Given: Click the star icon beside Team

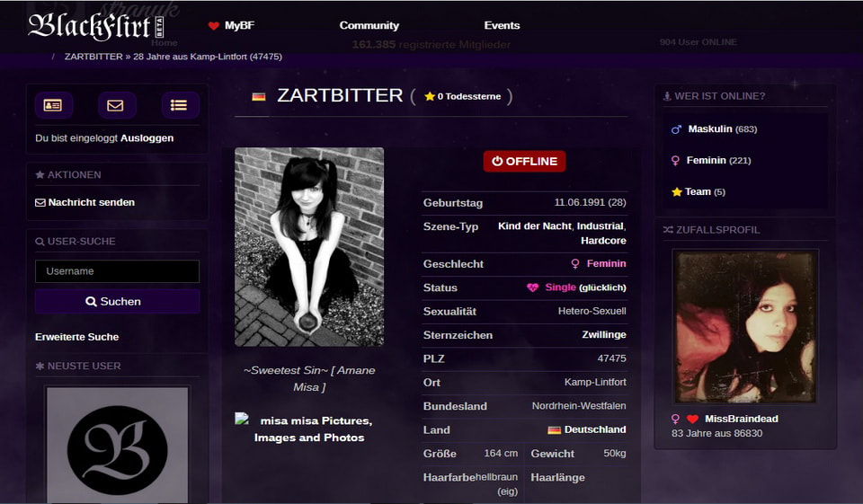Looking at the screenshot, I should pyautogui.click(x=676, y=192).
